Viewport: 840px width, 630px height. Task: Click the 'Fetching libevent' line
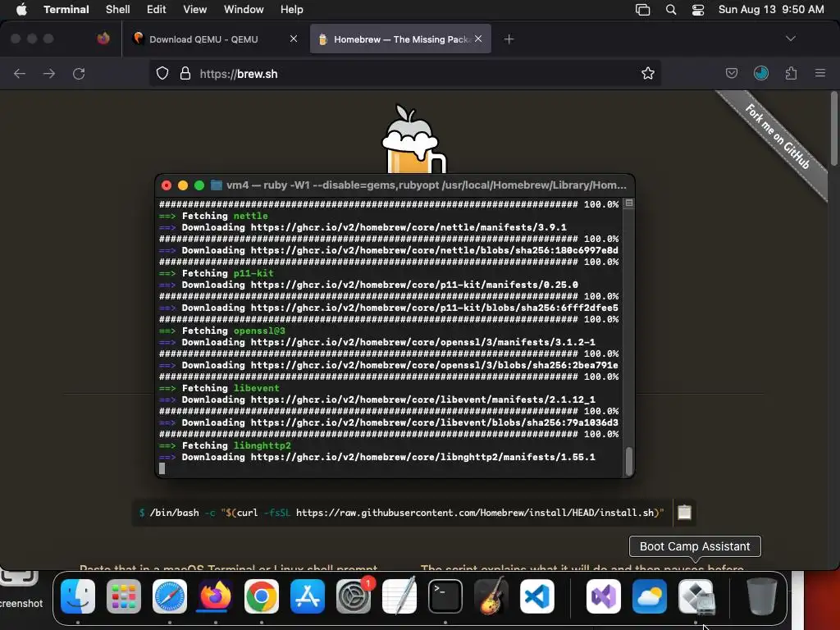tap(219, 388)
